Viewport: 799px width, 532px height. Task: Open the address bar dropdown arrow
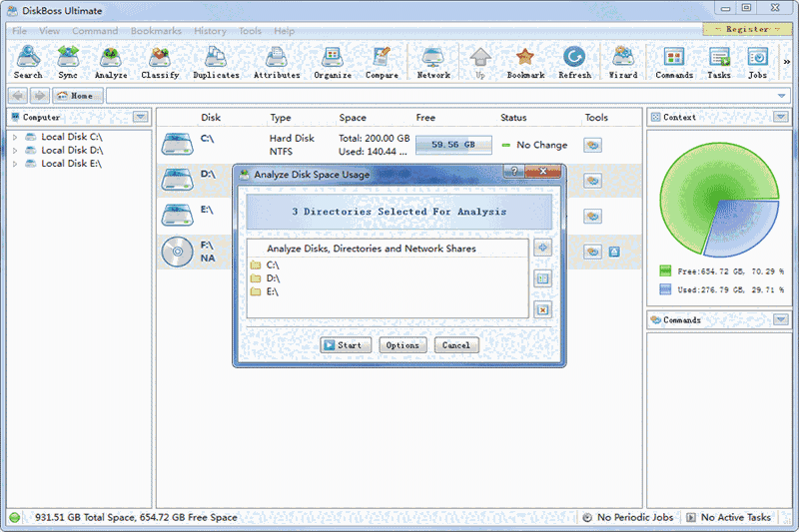781,96
